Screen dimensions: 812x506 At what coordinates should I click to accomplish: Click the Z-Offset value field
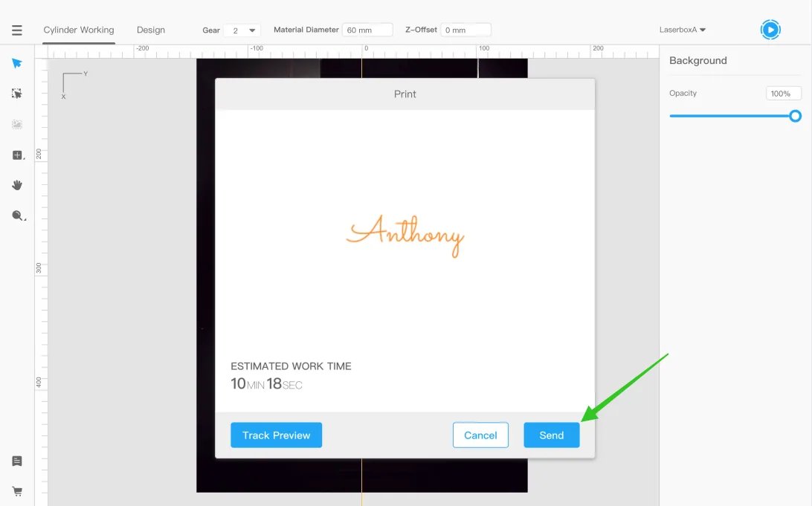click(465, 30)
